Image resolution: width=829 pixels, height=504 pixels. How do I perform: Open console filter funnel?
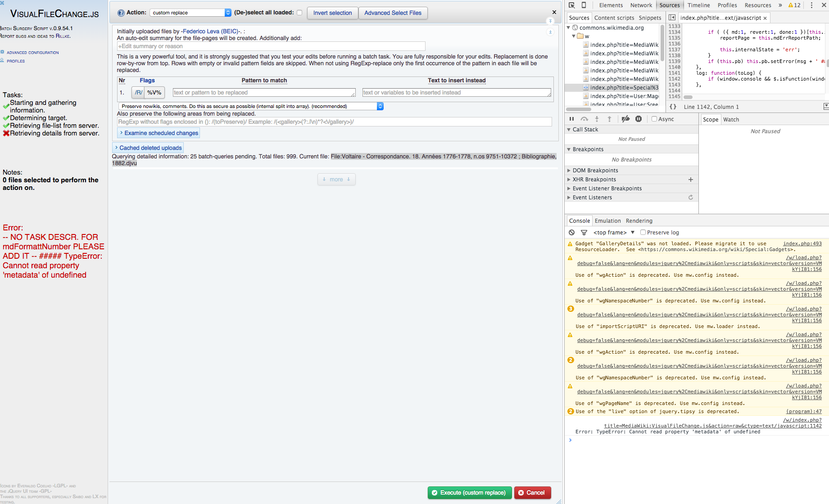584,233
